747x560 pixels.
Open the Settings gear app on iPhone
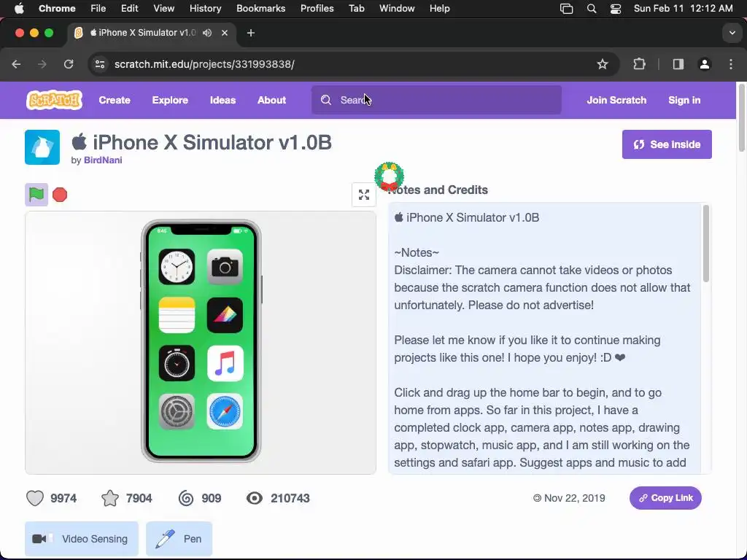pos(177,411)
